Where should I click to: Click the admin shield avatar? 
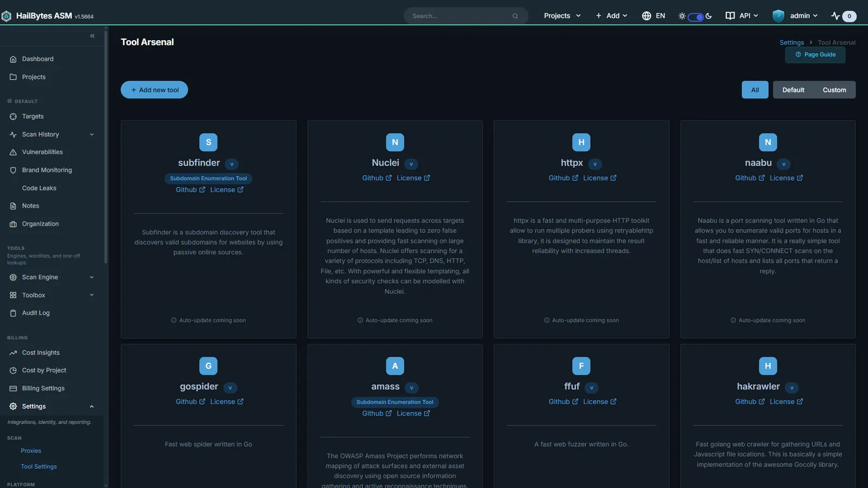click(778, 16)
